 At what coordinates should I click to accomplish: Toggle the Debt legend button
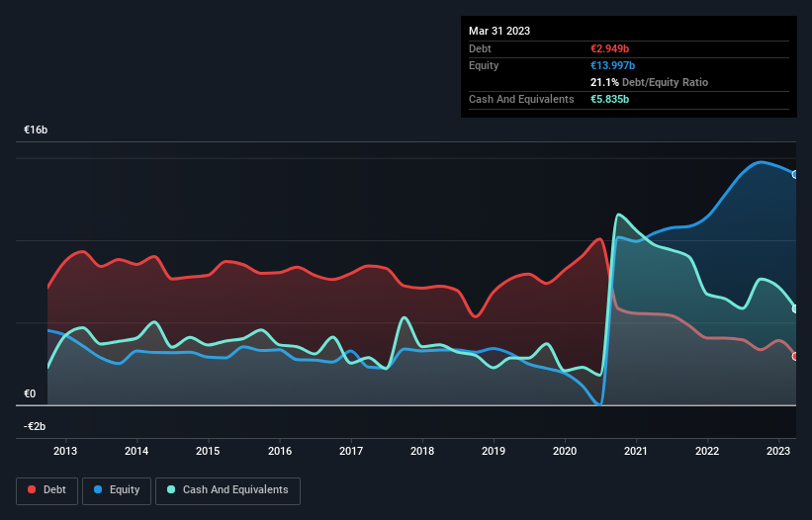tap(46, 490)
